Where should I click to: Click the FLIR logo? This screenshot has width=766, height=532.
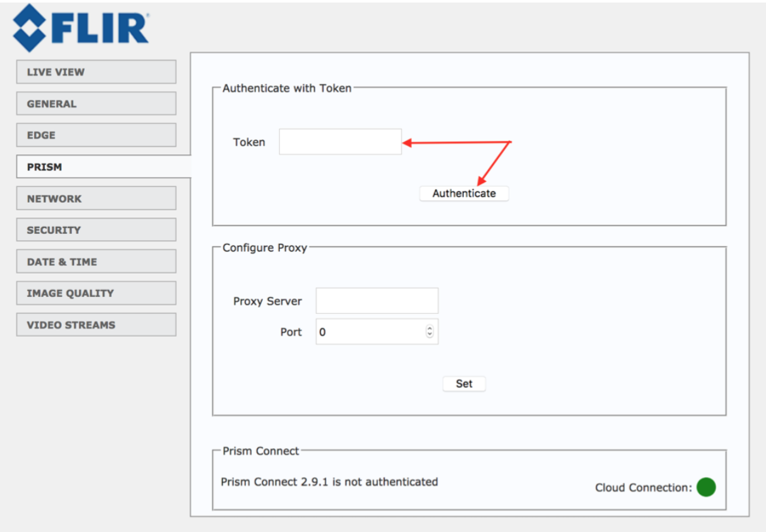(x=80, y=28)
